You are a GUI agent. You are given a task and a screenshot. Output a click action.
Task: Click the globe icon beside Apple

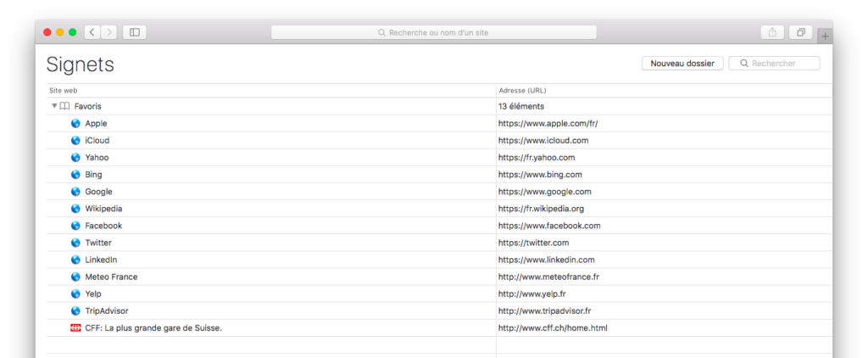tap(75, 123)
